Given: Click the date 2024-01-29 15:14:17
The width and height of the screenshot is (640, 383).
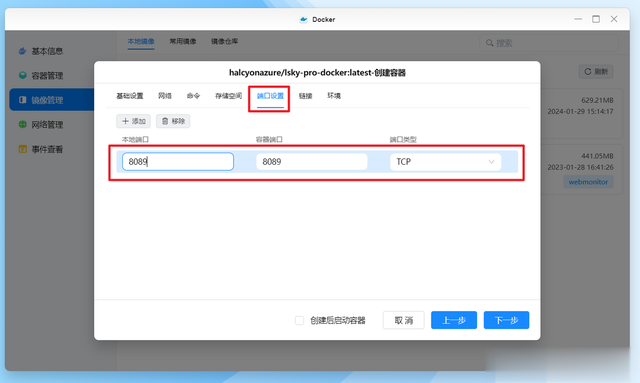Looking at the screenshot, I should 580,111.
